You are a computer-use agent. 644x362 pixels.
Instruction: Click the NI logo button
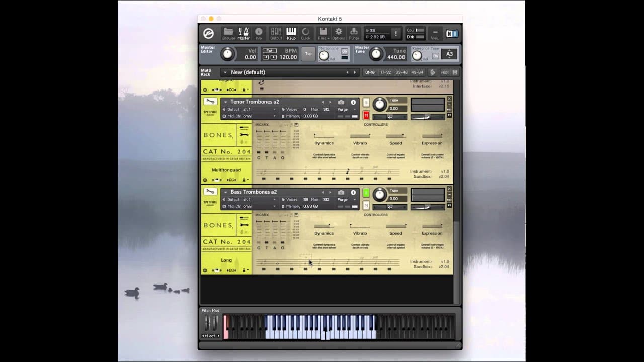[x=452, y=34]
